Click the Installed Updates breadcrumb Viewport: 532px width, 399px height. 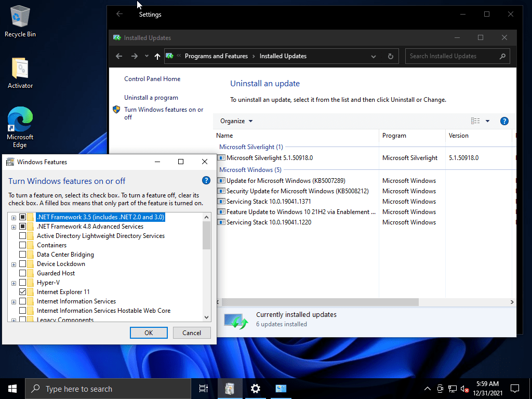tap(283, 56)
